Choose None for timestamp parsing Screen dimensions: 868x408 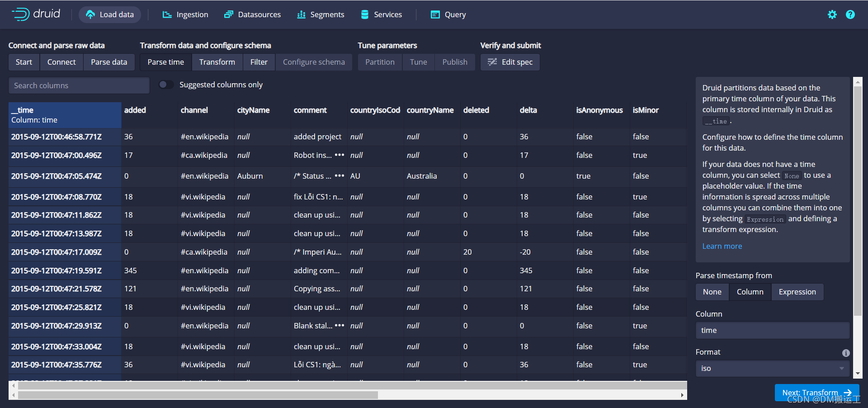(712, 292)
